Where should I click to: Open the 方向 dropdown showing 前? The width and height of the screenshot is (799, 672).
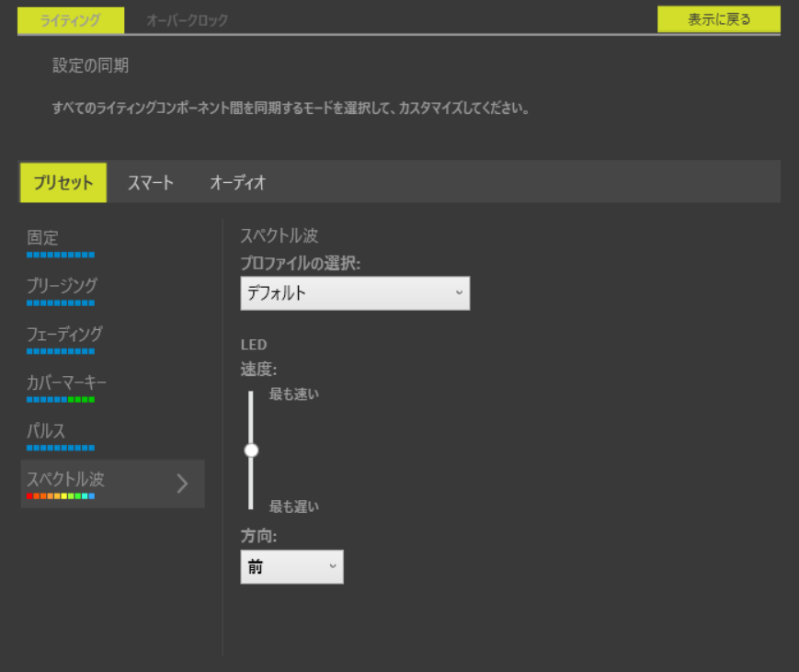pos(292,566)
